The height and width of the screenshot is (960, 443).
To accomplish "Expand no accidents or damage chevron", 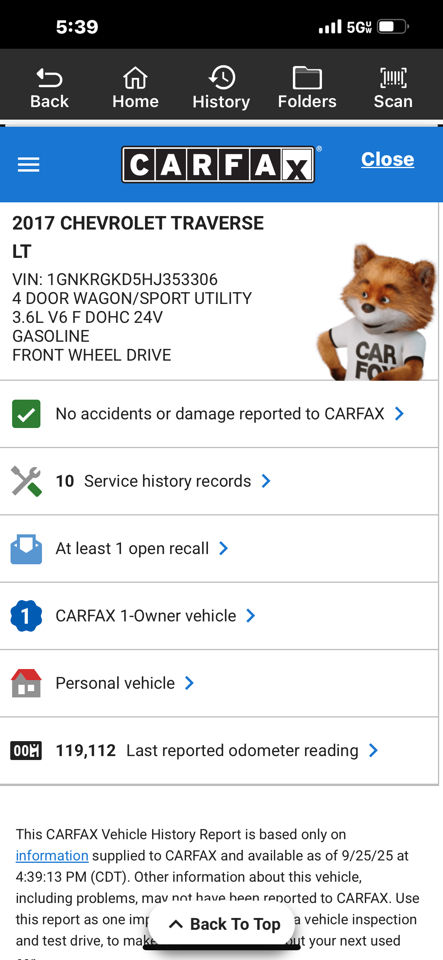I will 400,414.
